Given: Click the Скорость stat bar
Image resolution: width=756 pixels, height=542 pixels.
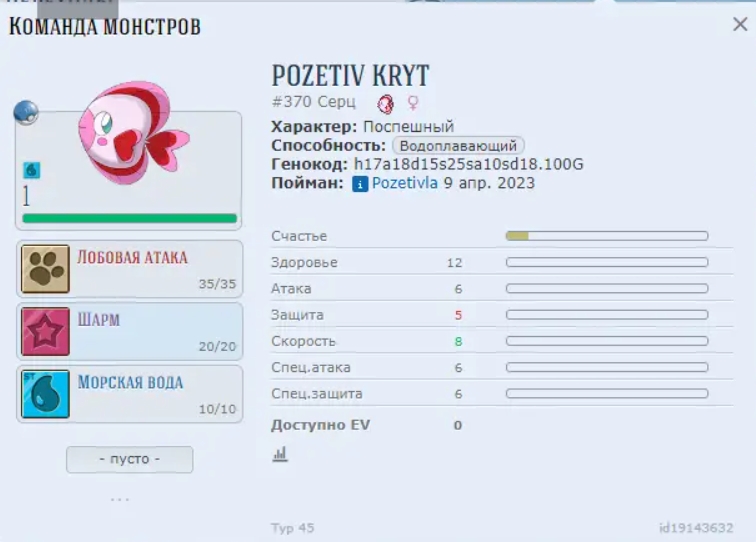Looking at the screenshot, I should pos(607,341).
